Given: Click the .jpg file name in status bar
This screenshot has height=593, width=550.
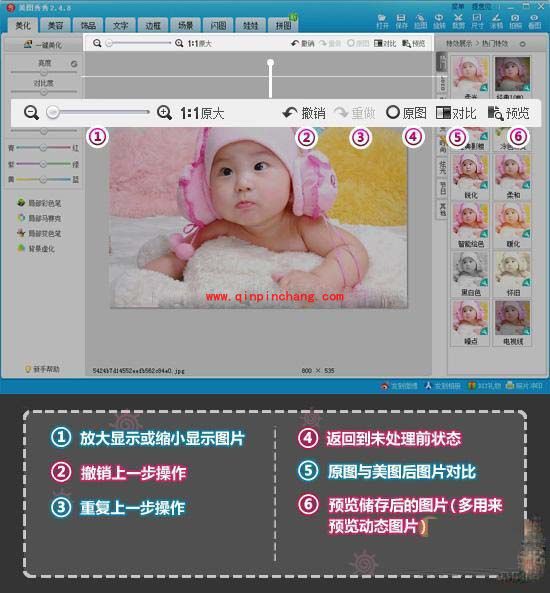Looking at the screenshot, I should 138,371.
